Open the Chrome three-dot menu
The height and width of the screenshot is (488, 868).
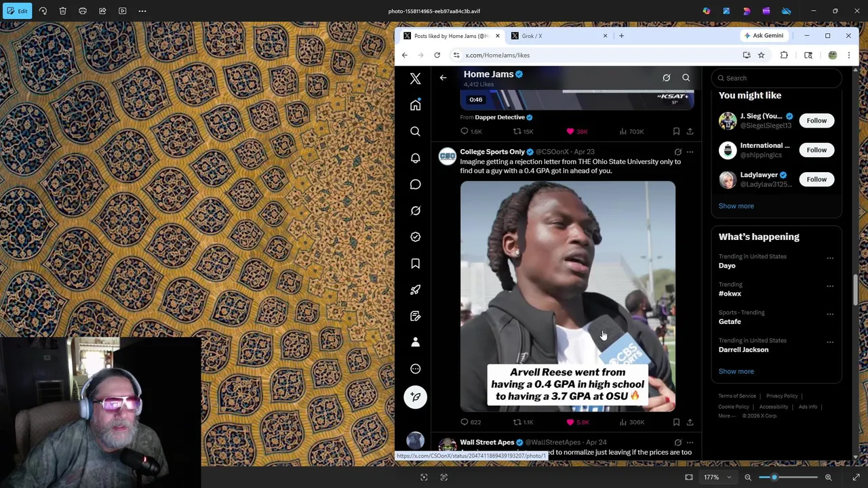[848, 55]
